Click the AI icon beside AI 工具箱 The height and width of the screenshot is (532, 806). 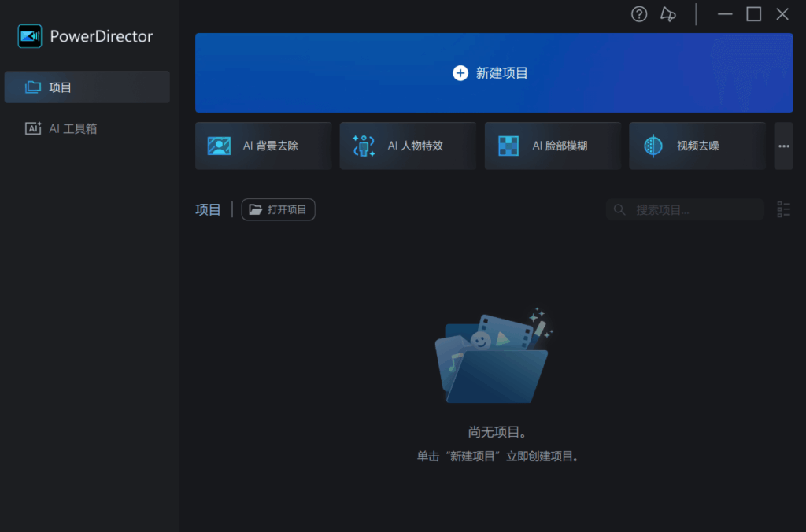click(32, 127)
